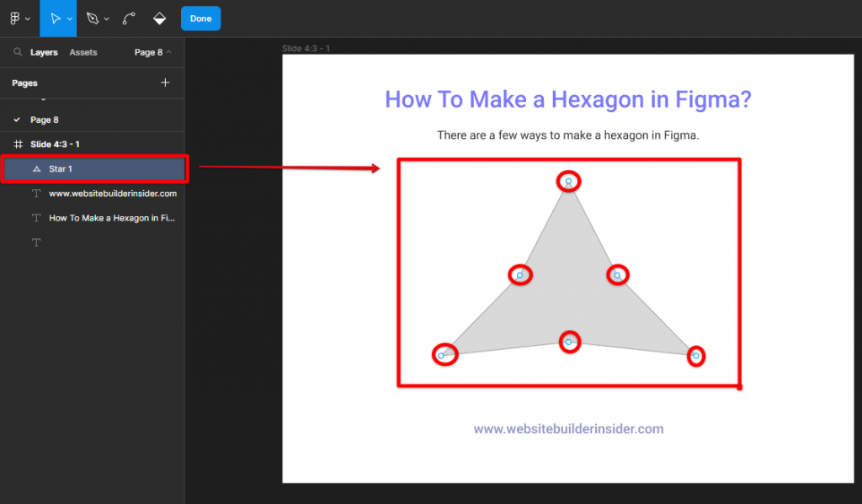Click the search icon in the Layers panel
Image resolution: width=862 pixels, height=504 pixels.
[18, 51]
